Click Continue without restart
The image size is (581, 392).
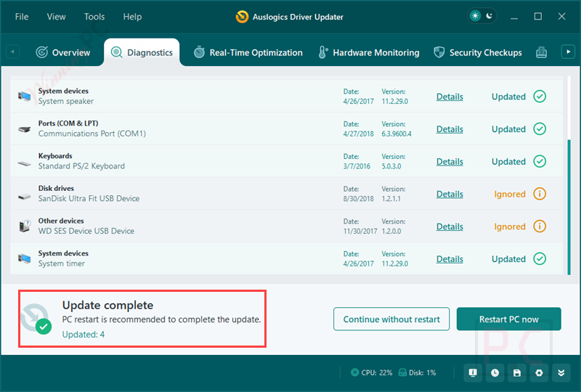pos(391,319)
